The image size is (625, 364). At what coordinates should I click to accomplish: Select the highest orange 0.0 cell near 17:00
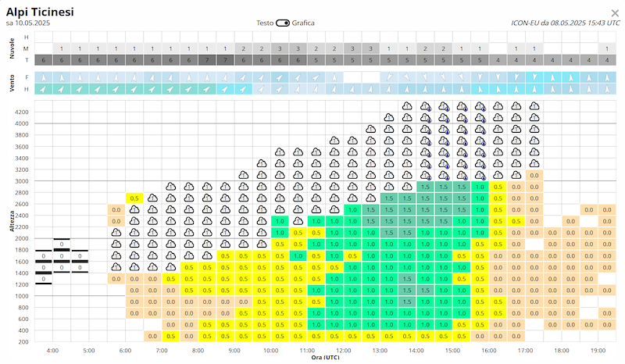(x=534, y=175)
